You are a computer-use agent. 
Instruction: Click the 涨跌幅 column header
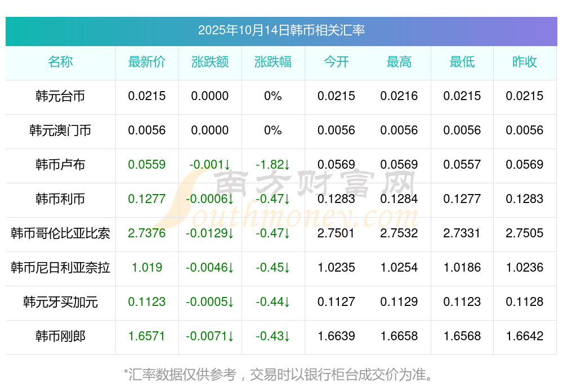click(x=273, y=62)
